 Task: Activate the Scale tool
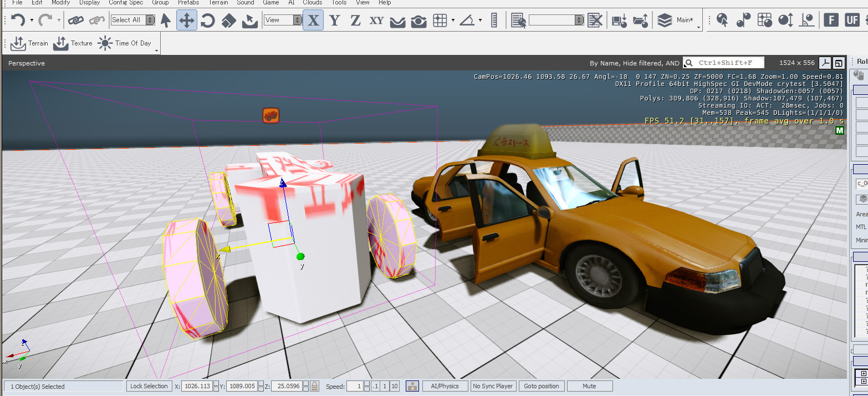(x=229, y=21)
